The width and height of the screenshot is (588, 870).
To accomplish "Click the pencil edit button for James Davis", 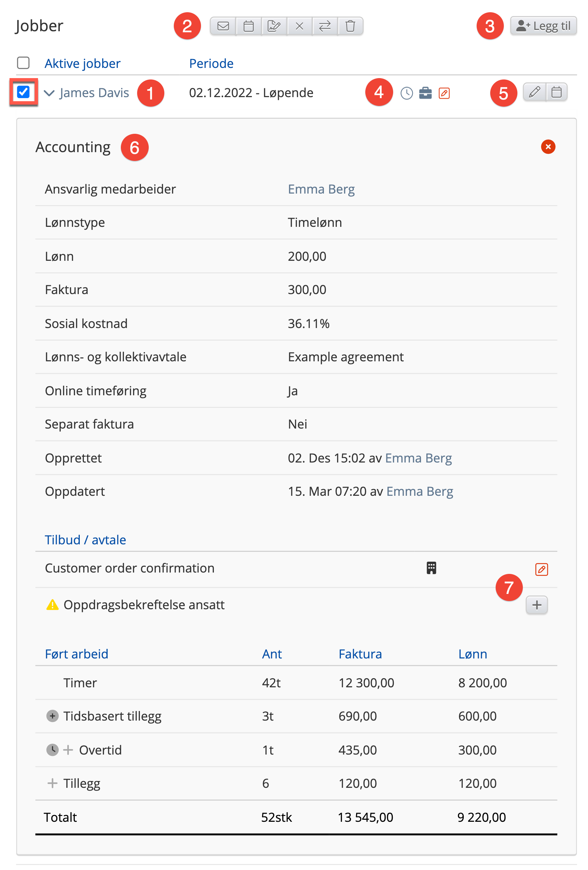I will 534,92.
